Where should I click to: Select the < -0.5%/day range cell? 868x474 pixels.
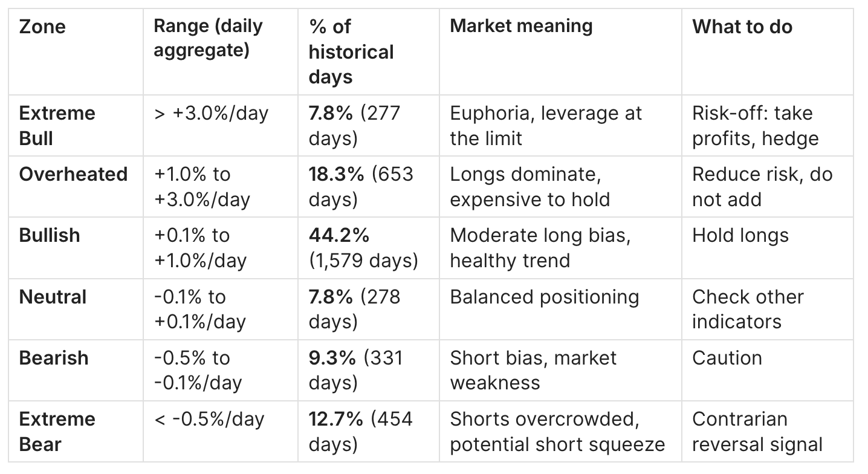click(x=210, y=419)
